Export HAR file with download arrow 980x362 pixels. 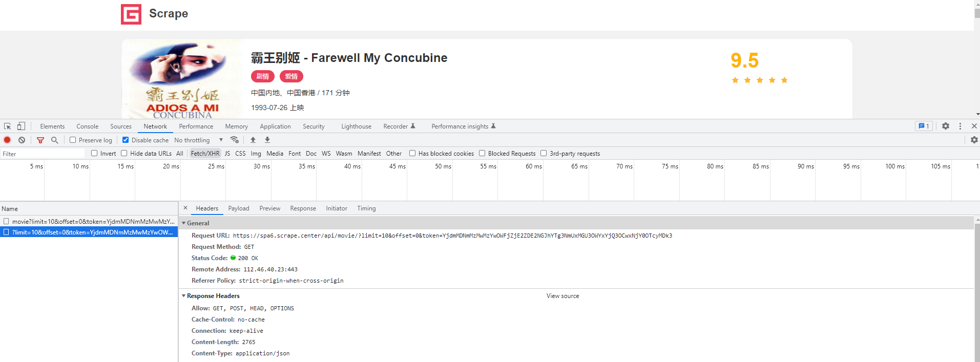(x=267, y=140)
